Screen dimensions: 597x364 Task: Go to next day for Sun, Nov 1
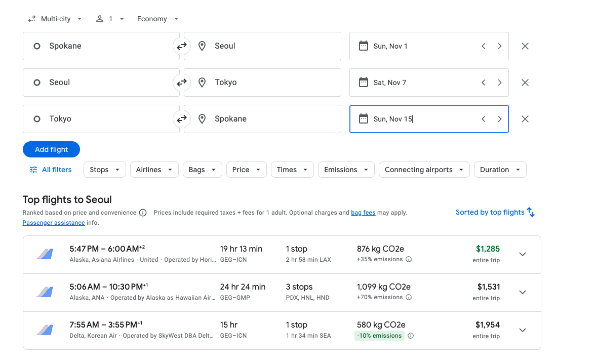tap(499, 46)
